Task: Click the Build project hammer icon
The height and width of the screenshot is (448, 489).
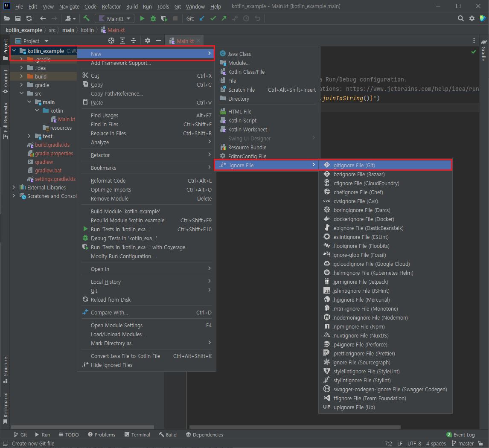Action: (86, 18)
